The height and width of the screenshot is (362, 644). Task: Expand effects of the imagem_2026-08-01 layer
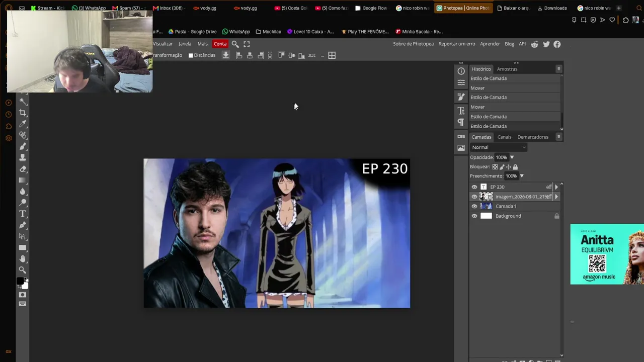pos(556,197)
